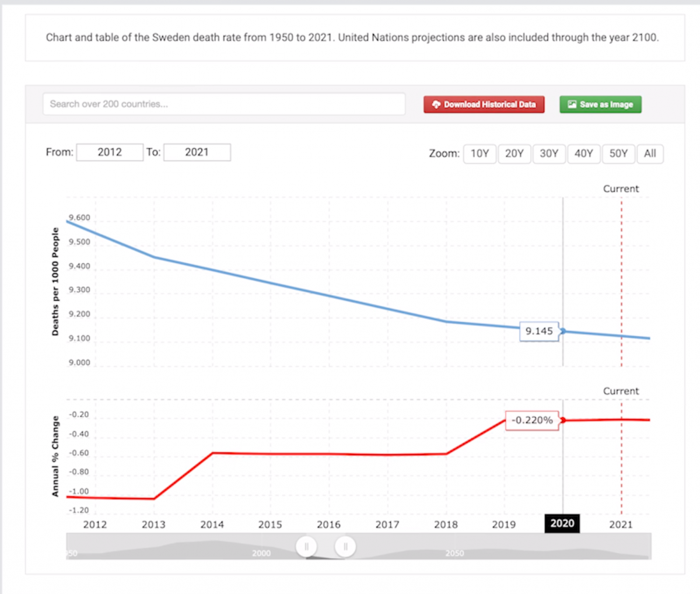This screenshot has width=700, height=594.
Task: Click the To year input box
Action: (197, 152)
